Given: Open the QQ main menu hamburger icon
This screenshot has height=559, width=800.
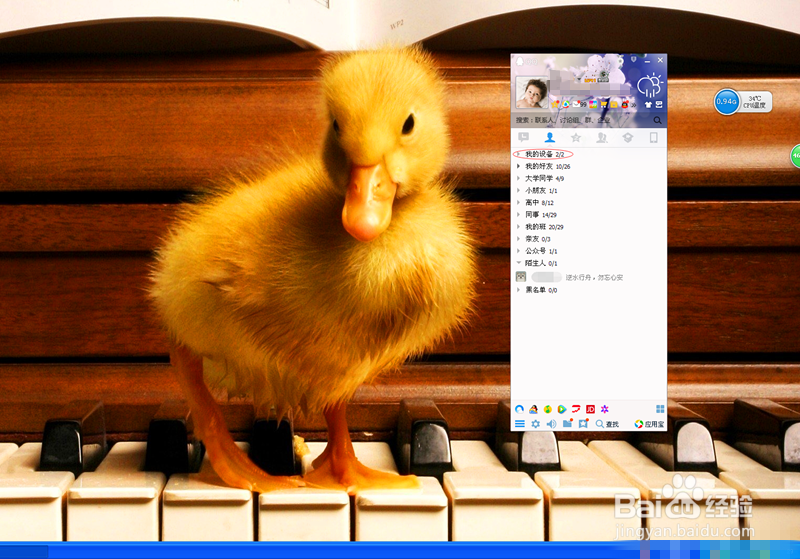Looking at the screenshot, I should [x=519, y=424].
